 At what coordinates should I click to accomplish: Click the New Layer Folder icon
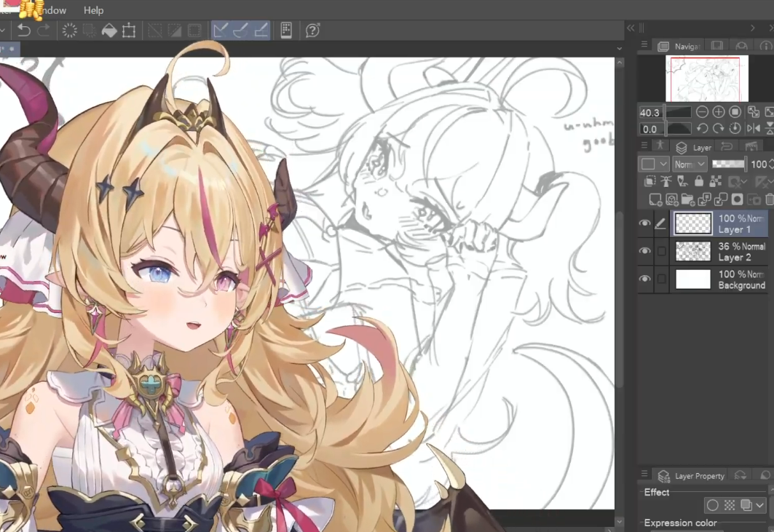pyautogui.click(x=687, y=199)
